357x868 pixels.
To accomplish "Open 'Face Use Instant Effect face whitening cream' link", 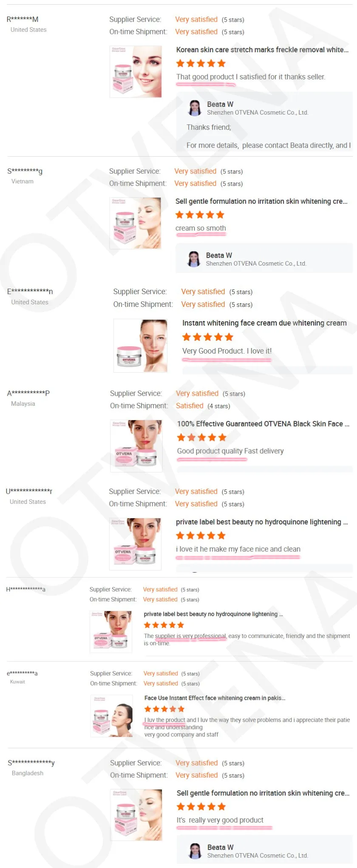I will (x=215, y=698).
